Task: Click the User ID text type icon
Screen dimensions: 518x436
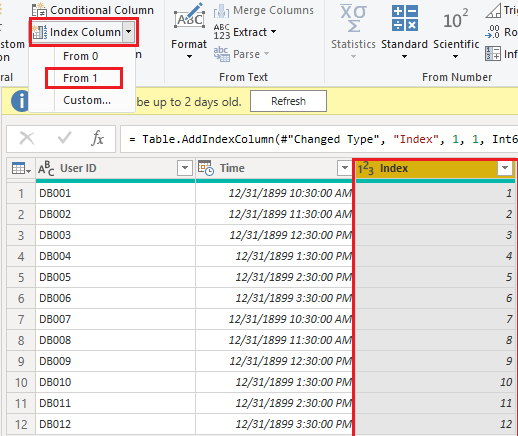Action: 46,168
